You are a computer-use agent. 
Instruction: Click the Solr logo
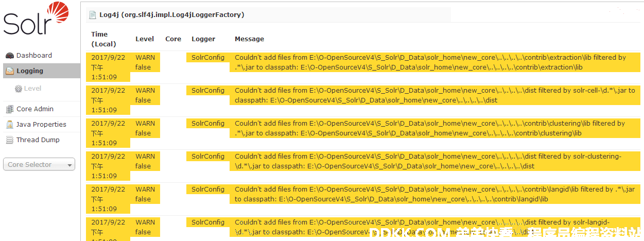click(x=36, y=19)
